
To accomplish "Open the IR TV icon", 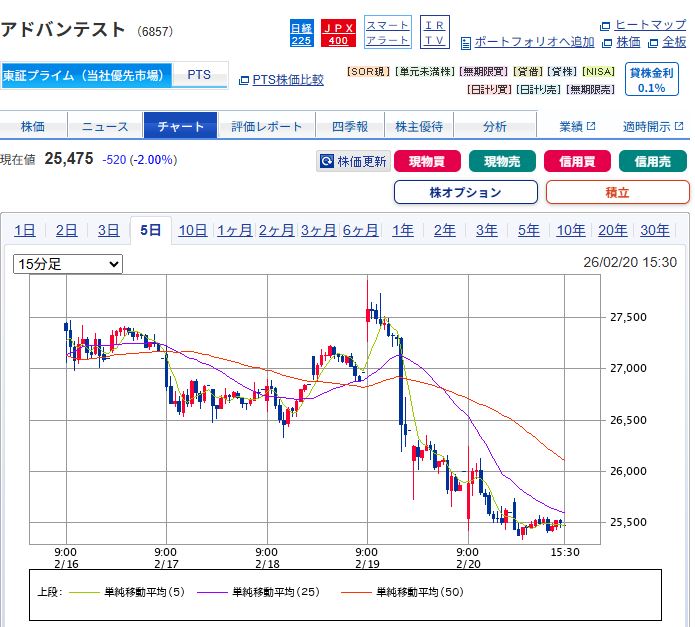I will [435, 32].
